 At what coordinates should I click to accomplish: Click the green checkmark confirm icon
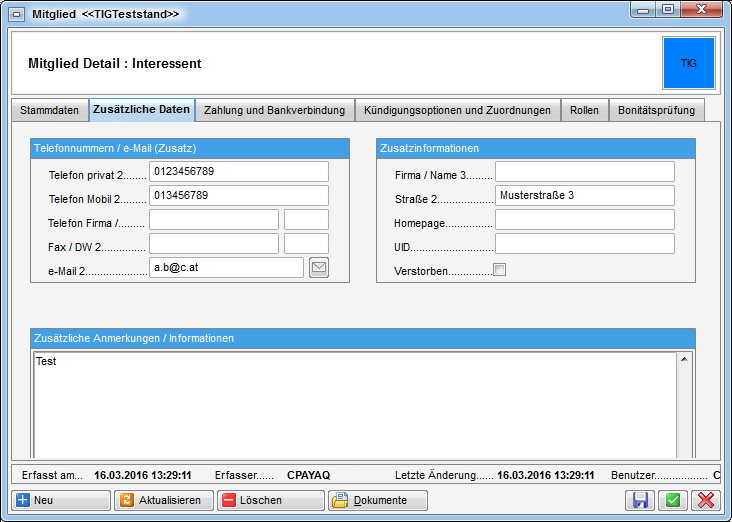pos(673,500)
